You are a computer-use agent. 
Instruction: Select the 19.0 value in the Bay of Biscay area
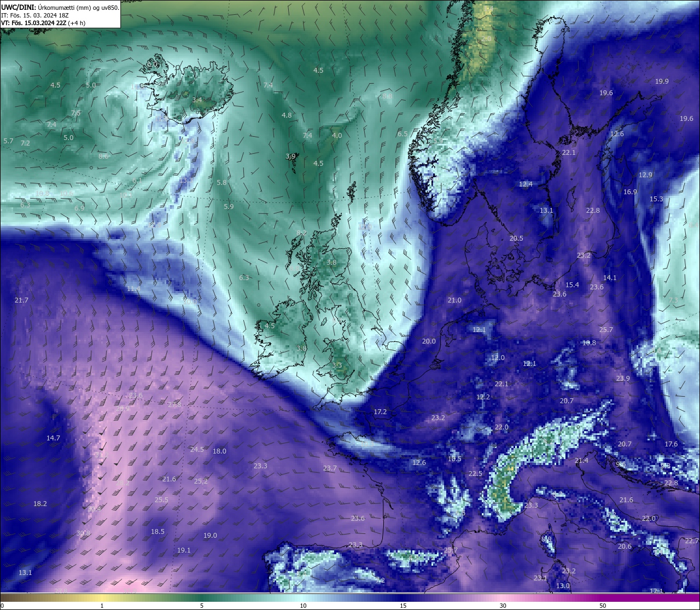[210, 536]
